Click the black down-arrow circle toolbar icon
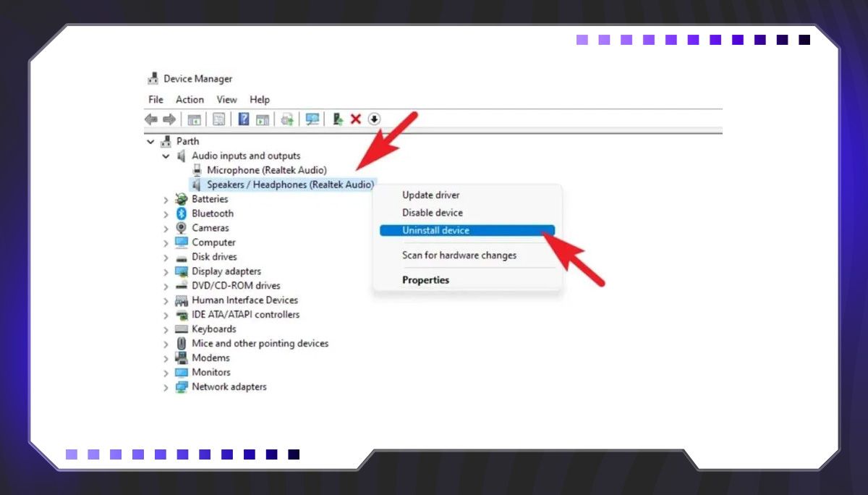This screenshot has width=868, height=495. coord(374,119)
